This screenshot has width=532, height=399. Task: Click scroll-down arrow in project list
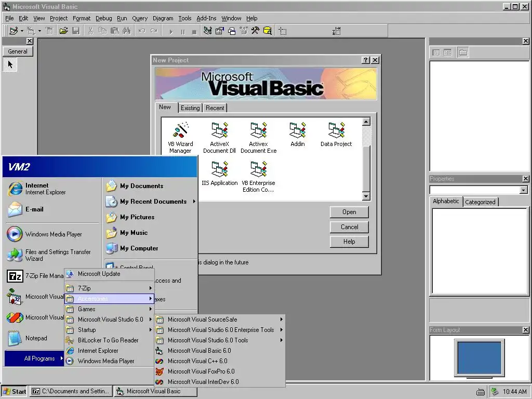click(x=366, y=196)
